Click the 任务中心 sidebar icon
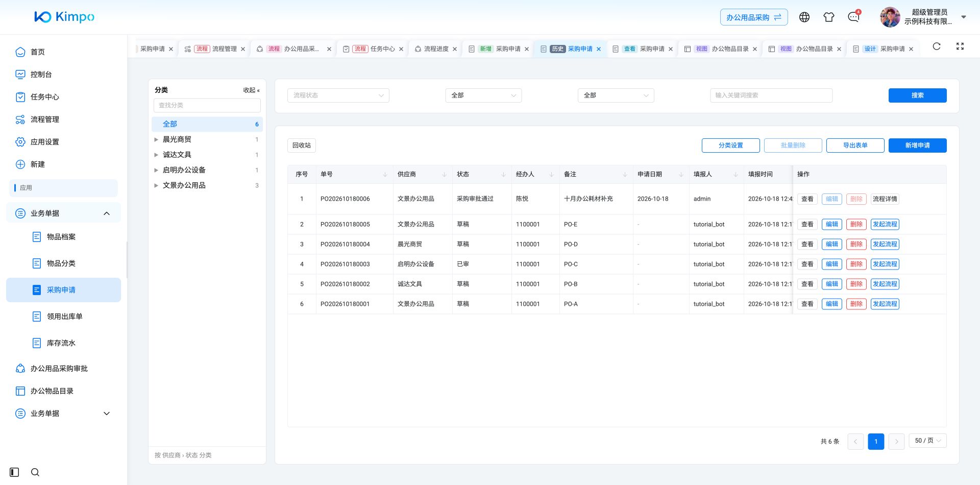Viewport: 980px width, 485px height. pos(20,97)
